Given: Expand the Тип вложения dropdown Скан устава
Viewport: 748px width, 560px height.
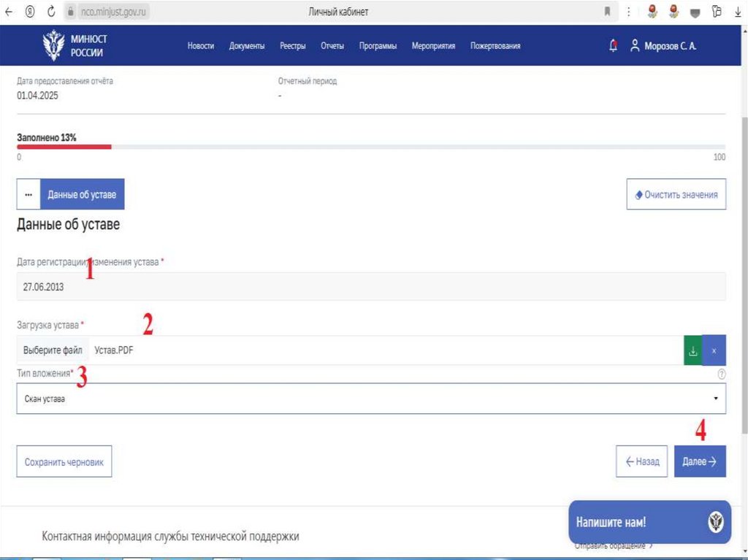Looking at the screenshot, I should [x=371, y=399].
